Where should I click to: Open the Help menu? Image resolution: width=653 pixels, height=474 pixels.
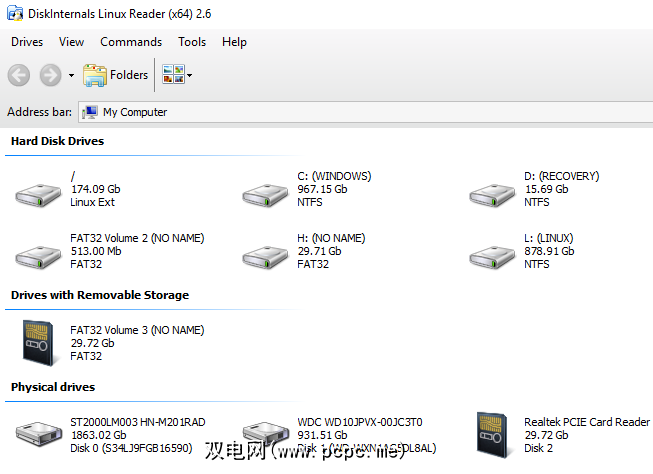(234, 42)
